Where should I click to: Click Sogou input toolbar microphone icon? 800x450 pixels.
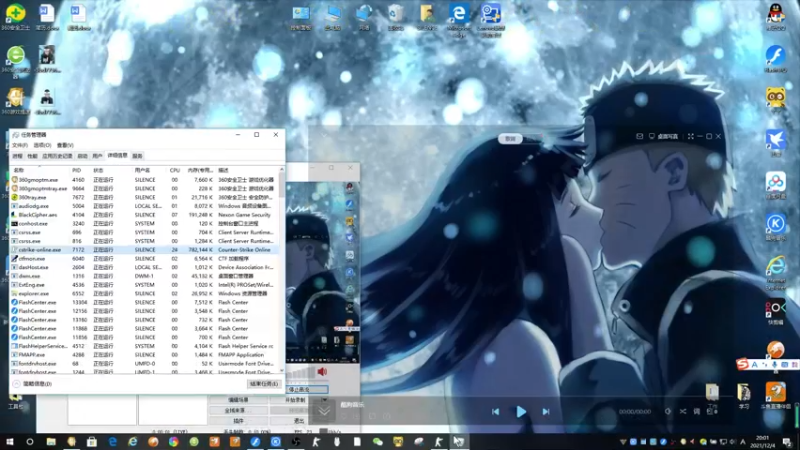coord(774,365)
